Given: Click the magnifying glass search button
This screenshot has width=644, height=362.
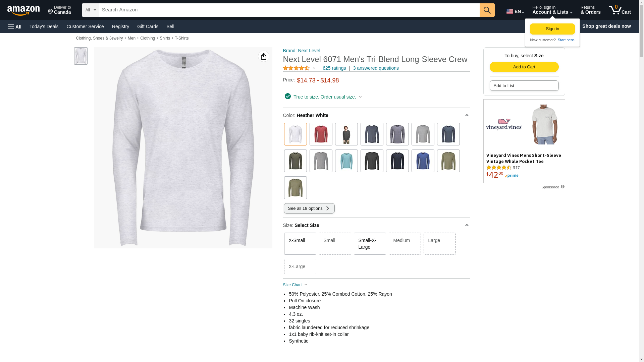Looking at the screenshot, I should (x=487, y=10).
